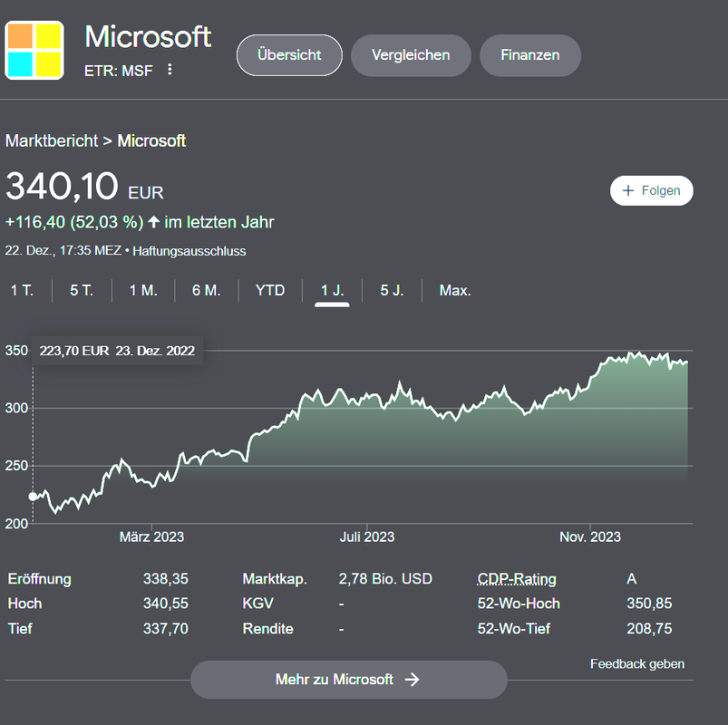Click the KGV label

(x=257, y=604)
